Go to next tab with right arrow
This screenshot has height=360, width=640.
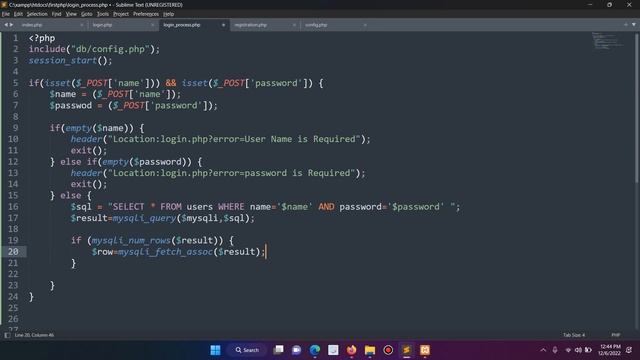pos(11,25)
